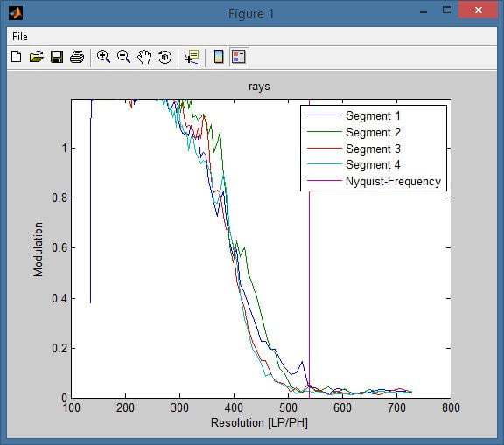The height and width of the screenshot is (445, 504).
Task: Activate the Rotate 3D tool
Action: [164, 57]
